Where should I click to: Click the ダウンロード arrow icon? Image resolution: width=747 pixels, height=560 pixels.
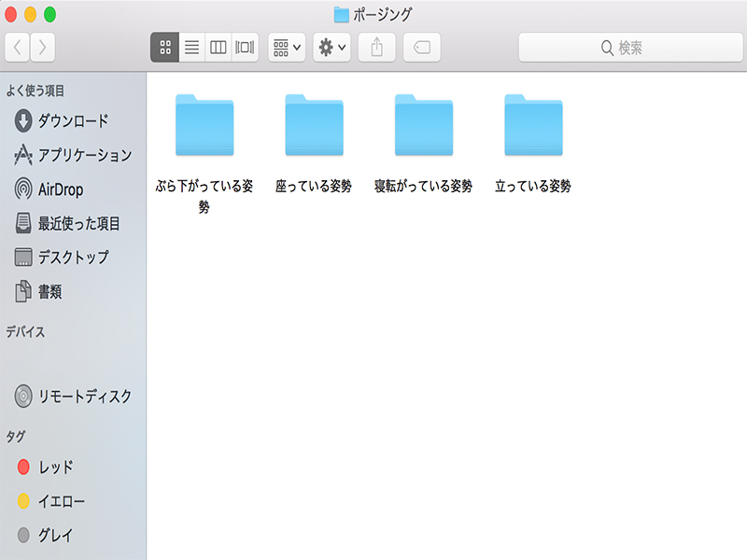(x=23, y=121)
